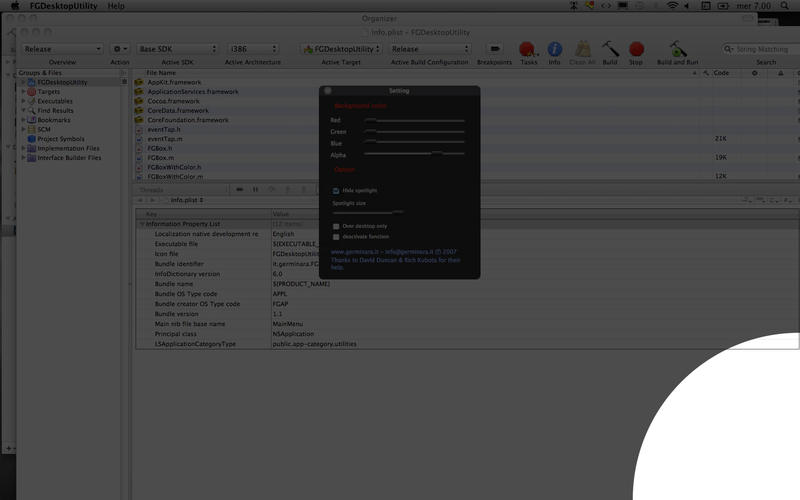This screenshot has height=500, width=800.
Task: Open the Active Target FGDesktopUtility dropdown
Action: [341, 49]
